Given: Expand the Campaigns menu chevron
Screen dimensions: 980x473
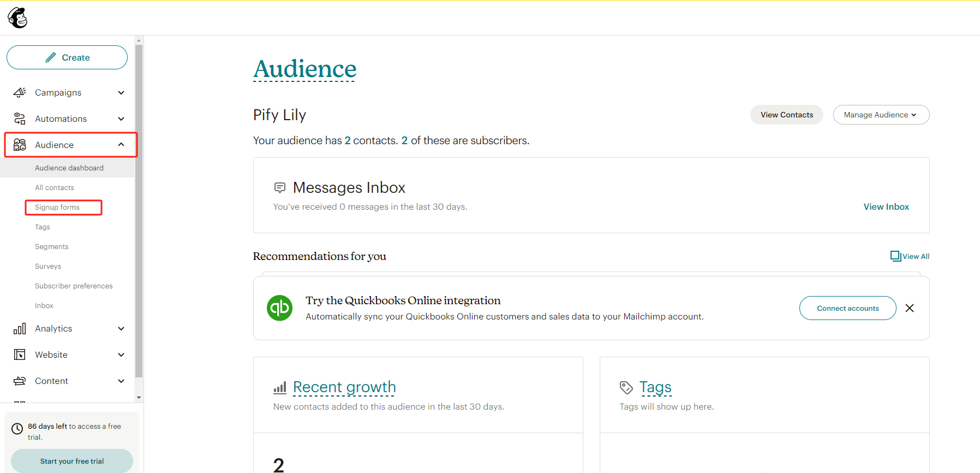Looking at the screenshot, I should coord(121,92).
